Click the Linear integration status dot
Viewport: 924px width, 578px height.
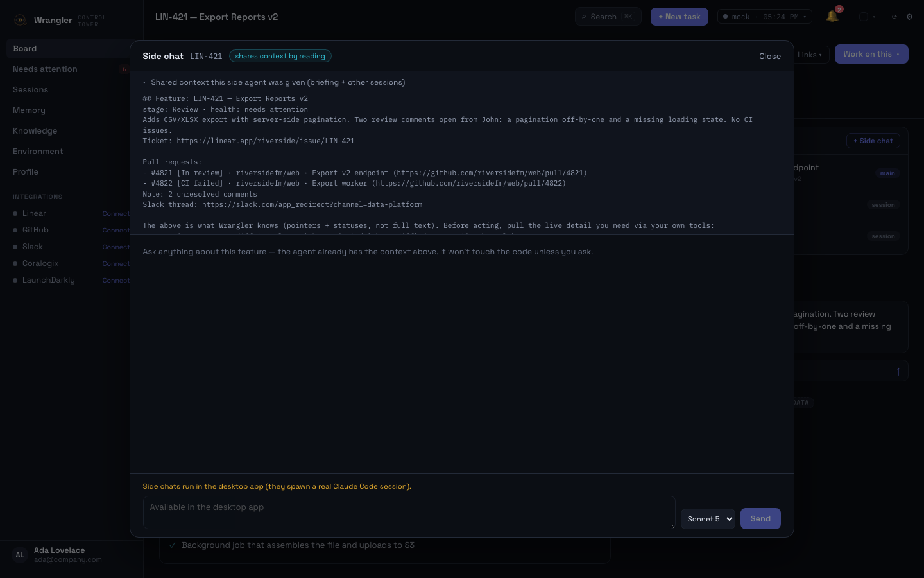(15, 213)
